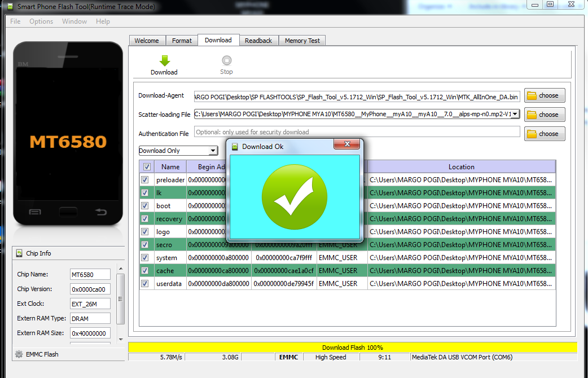Uncheck the boot partition checkbox

(x=145, y=205)
